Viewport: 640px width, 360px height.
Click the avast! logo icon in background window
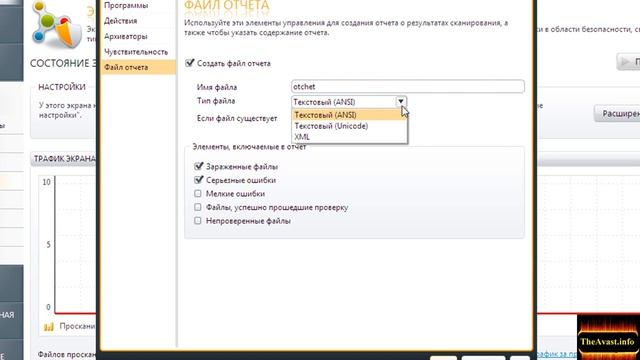pyautogui.click(x=57, y=24)
